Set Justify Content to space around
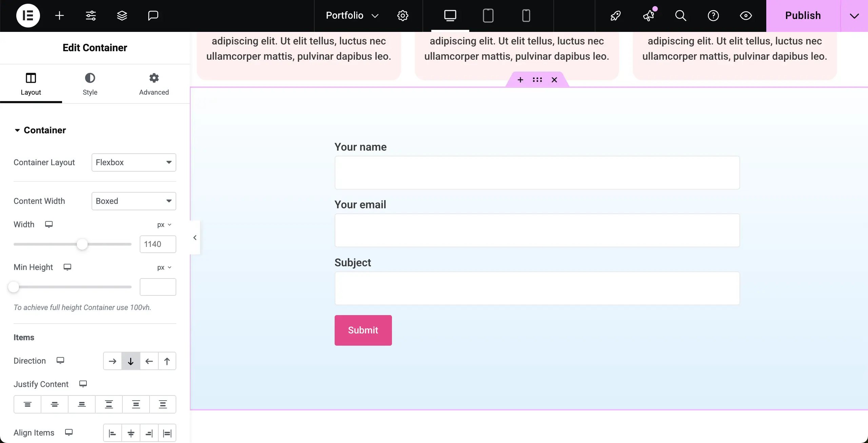Image resolution: width=868 pixels, height=443 pixels. [x=136, y=404]
